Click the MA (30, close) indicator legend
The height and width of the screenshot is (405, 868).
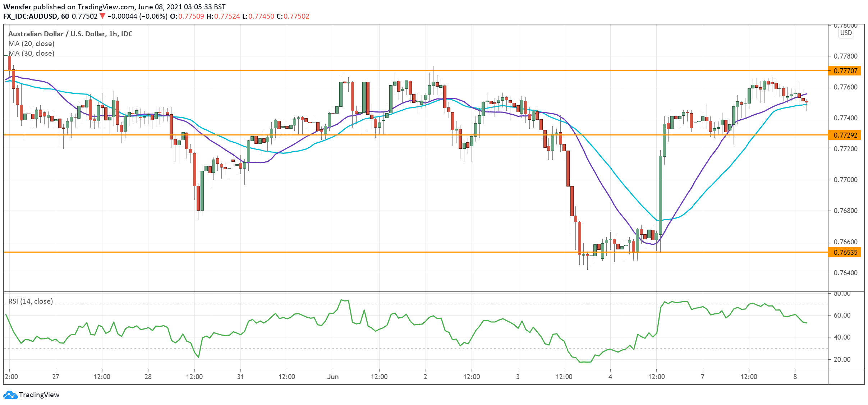[x=31, y=53]
